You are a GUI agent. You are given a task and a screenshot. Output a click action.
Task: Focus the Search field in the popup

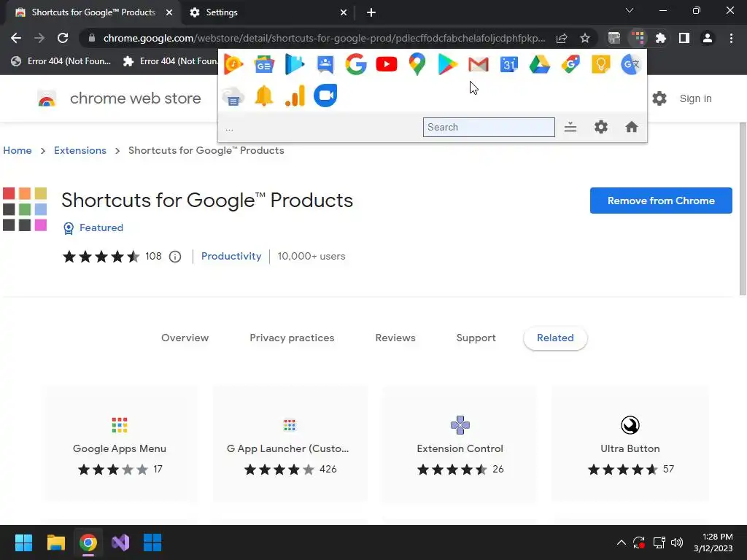(489, 127)
